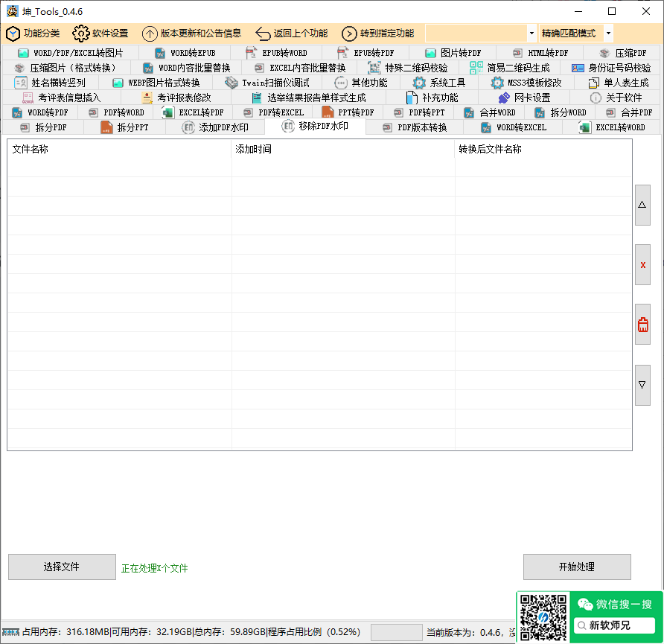Click 版本更新和公告信息 up-arrow icon
The width and height of the screenshot is (664, 644).
click(x=150, y=34)
